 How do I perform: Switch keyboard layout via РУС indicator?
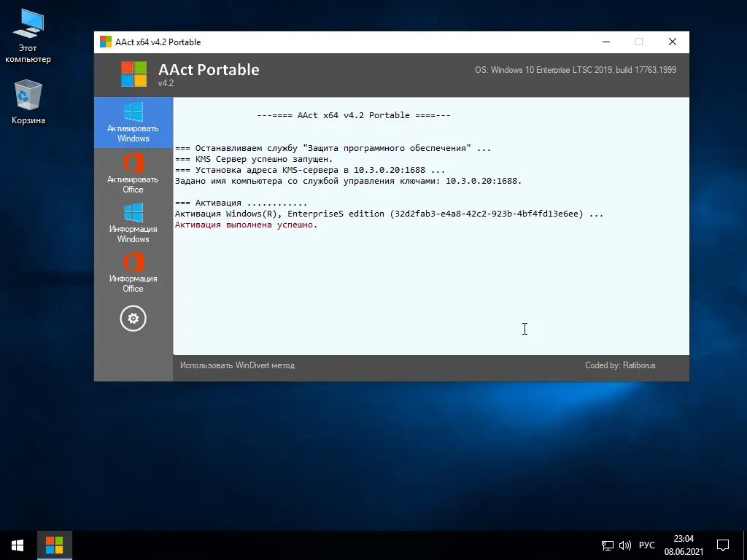click(647, 545)
